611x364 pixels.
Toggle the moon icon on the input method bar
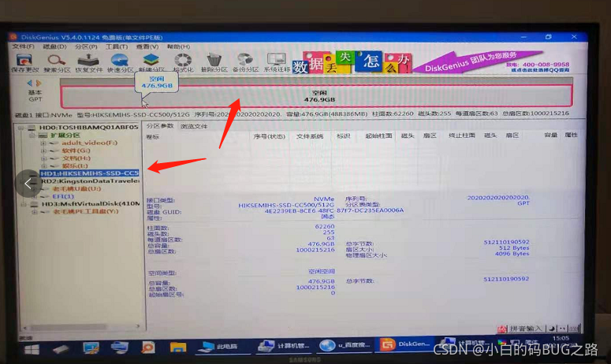[552, 329]
